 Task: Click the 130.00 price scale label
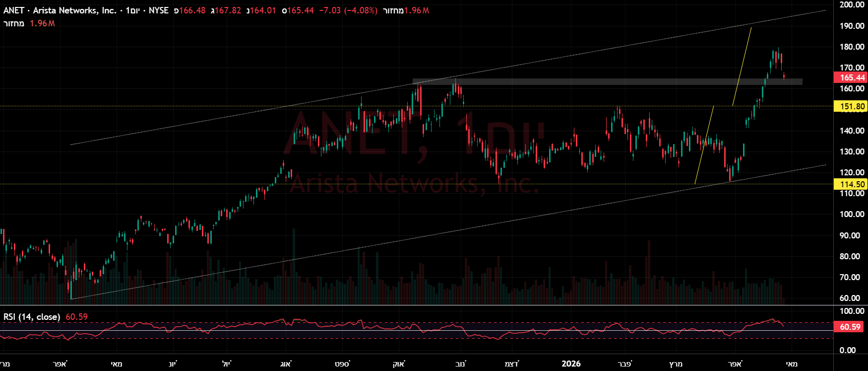click(x=852, y=151)
